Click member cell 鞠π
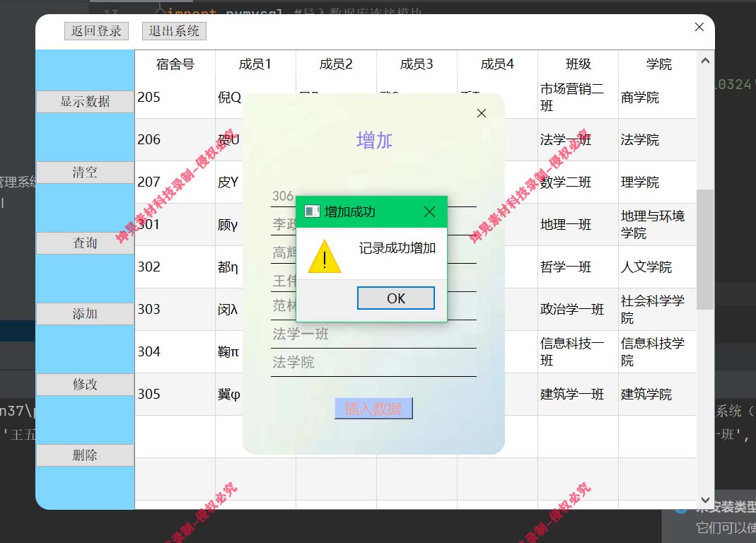This screenshot has height=543, width=756. pos(229,352)
